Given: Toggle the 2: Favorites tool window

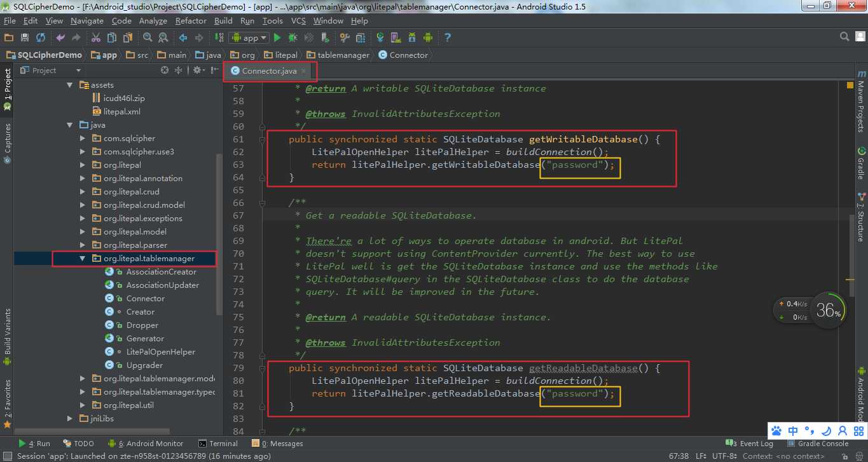Looking at the screenshot, I should (x=7, y=403).
